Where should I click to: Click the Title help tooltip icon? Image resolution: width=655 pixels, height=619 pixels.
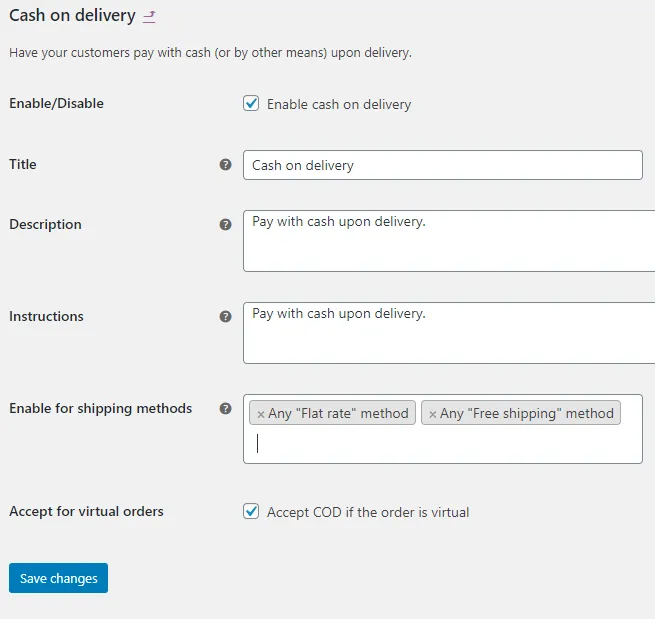tap(226, 165)
